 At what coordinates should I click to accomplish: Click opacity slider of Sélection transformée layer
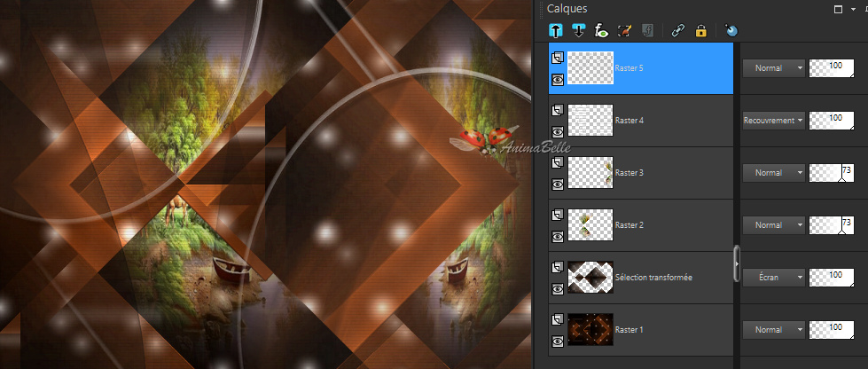tap(832, 278)
